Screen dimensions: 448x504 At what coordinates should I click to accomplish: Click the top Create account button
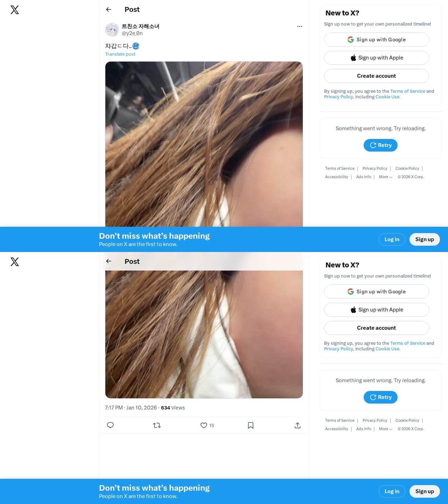click(377, 76)
